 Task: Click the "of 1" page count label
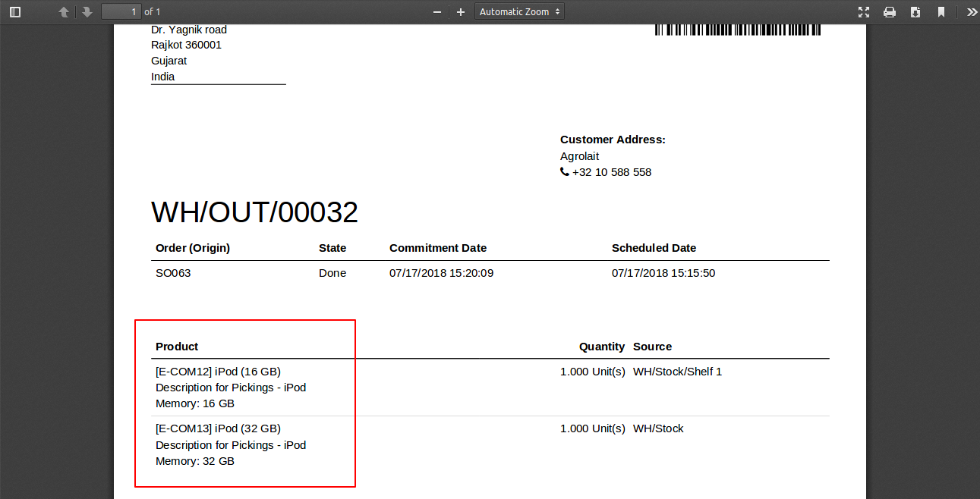[x=153, y=12]
